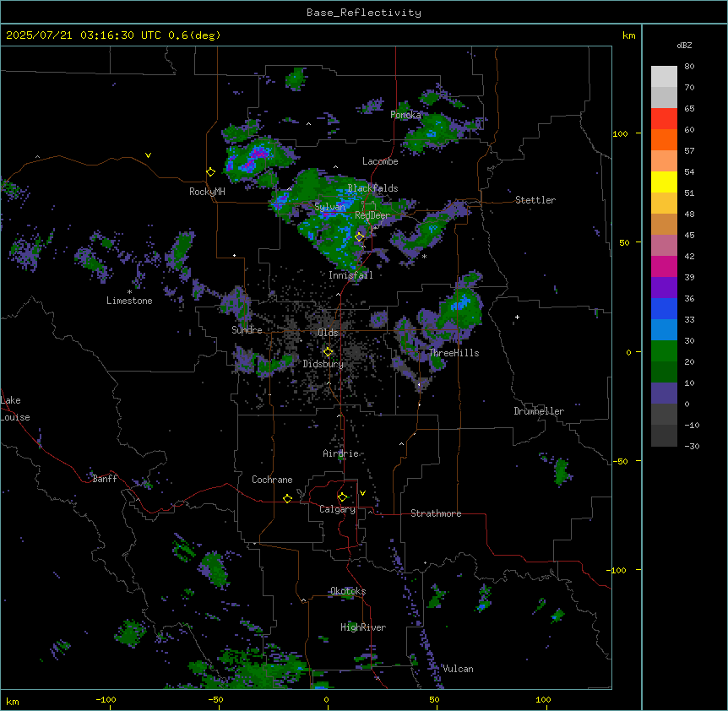Click the Innisfail city label
The image size is (728, 711).
350,275
